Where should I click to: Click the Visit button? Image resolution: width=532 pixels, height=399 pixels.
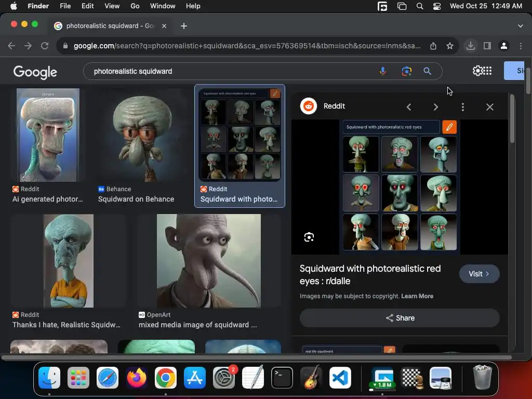click(x=479, y=274)
